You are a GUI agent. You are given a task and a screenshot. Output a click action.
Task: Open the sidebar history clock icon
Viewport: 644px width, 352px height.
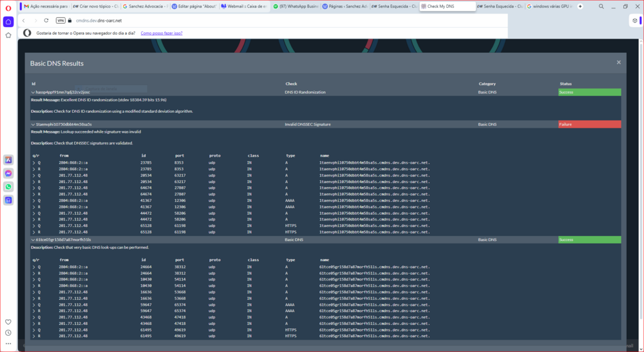[8, 333]
